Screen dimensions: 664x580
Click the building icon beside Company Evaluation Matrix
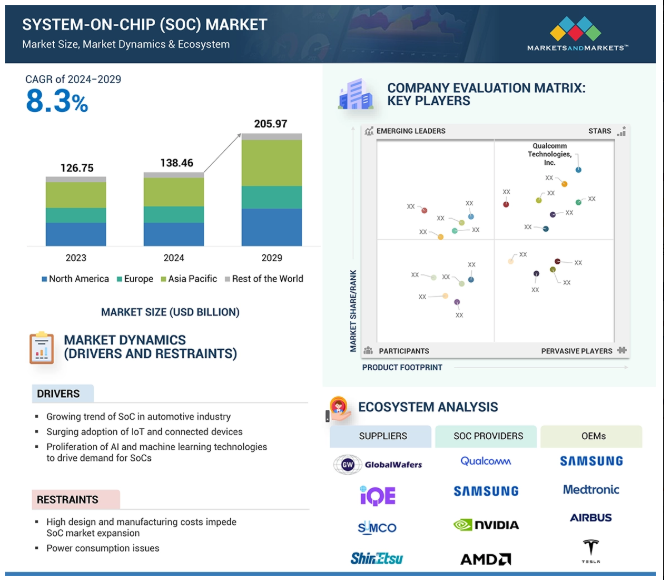pos(356,94)
